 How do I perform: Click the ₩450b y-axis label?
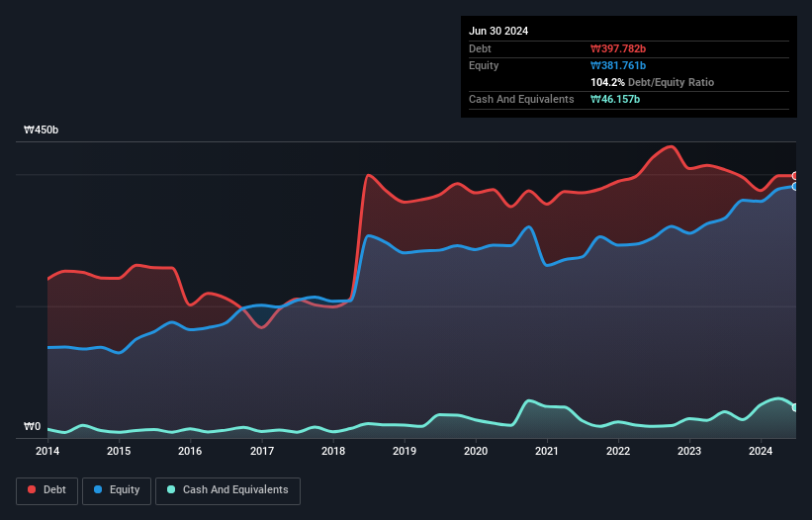41,130
